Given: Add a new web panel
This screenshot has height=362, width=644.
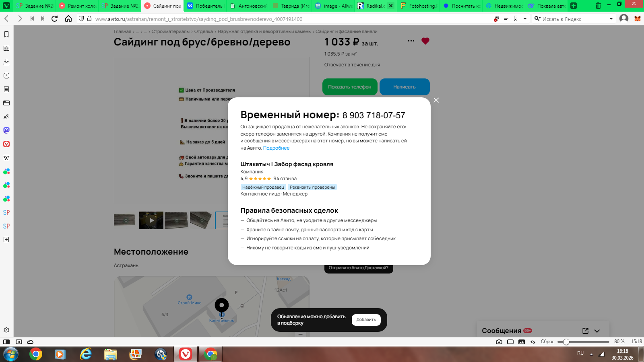Looking at the screenshot, I should pos(6,239).
